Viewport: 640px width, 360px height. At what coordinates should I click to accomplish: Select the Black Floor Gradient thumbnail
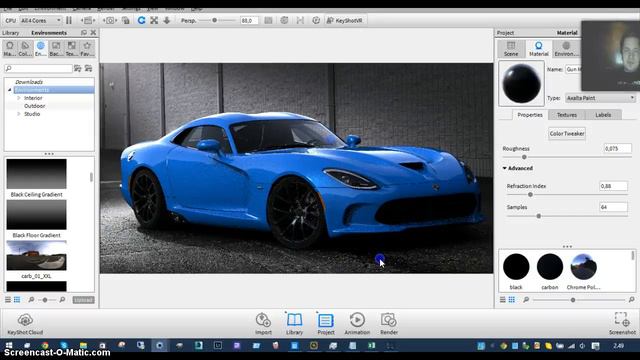tap(36, 215)
